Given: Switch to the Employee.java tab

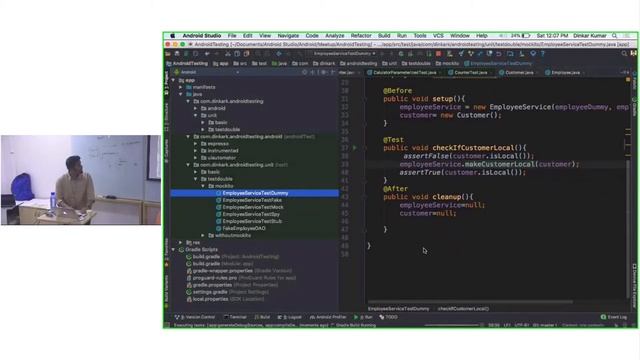Looking at the screenshot, I should (564, 72).
